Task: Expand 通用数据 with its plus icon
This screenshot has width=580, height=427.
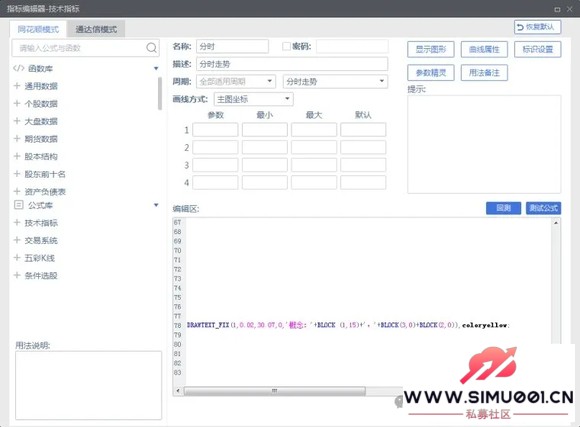Action: [x=17, y=86]
